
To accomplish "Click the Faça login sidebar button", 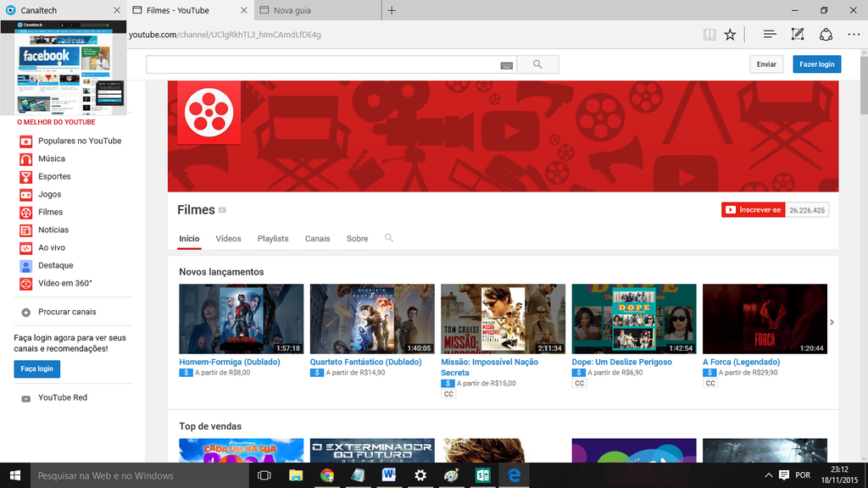I will tap(37, 369).
